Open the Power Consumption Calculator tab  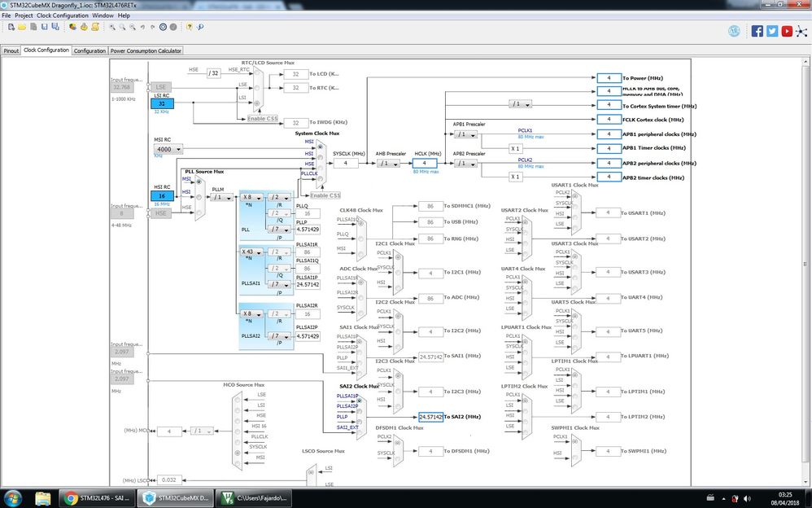tap(146, 50)
